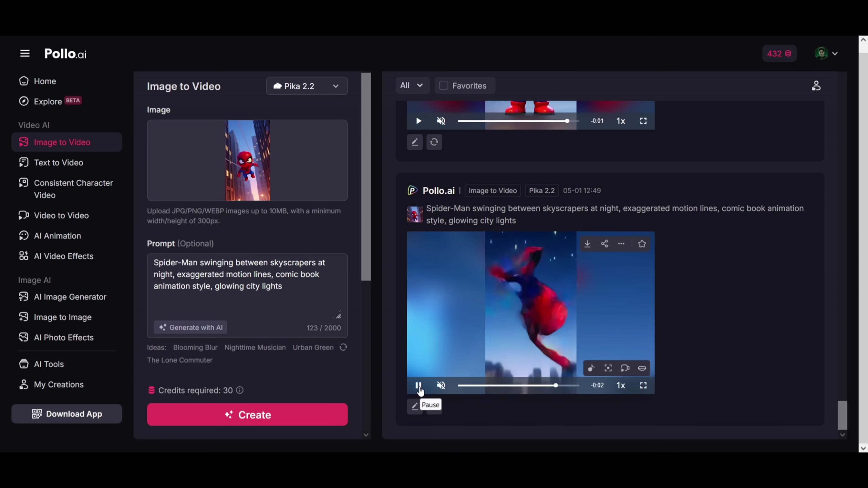The height and width of the screenshot is (488, 868).
Task: Enable the Favorites checkbox
Action: tap(444, 86)
